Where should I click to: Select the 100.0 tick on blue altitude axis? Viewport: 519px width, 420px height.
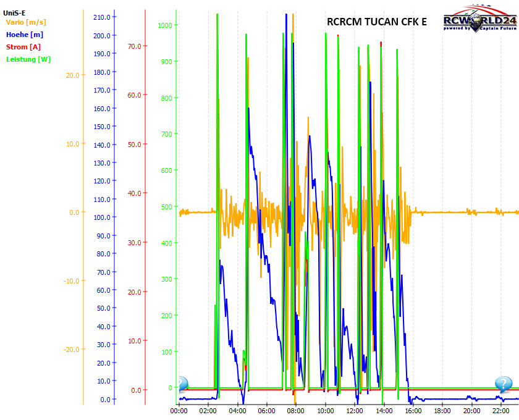[101, 217]
